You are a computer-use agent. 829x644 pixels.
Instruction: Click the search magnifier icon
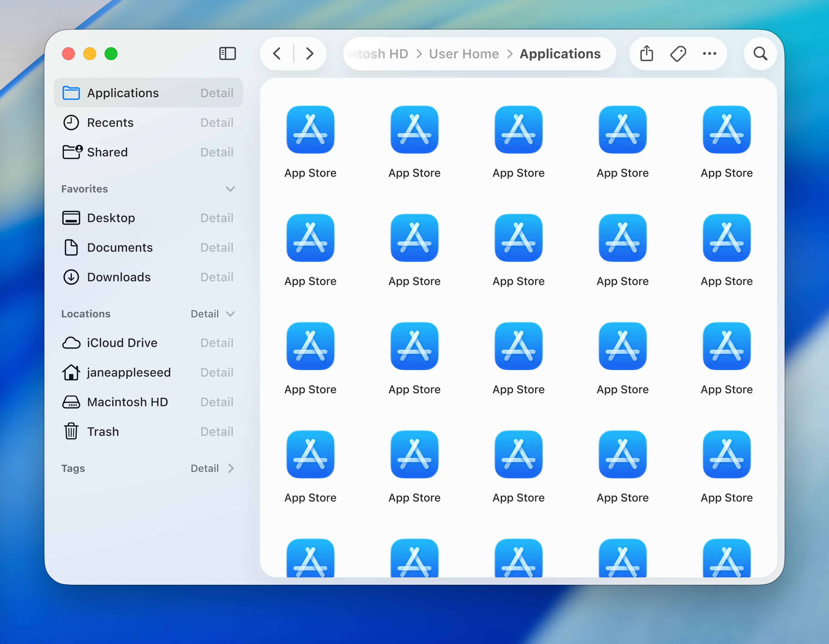click(760, 53)
